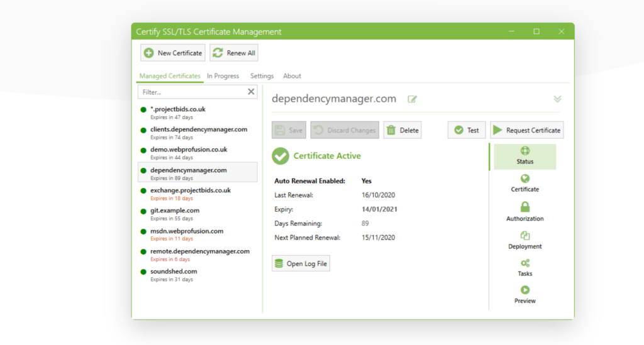Click the edit pencil next to dependencymanager.com title
Image resolution: width=644 pixels, height=345 pixels.
[x=413, y=99]
